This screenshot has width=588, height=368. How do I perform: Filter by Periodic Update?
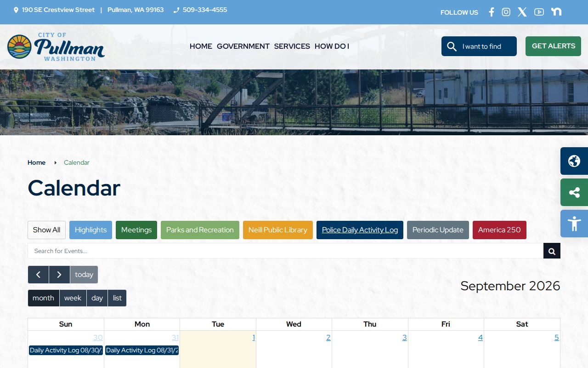click(438, 230)
